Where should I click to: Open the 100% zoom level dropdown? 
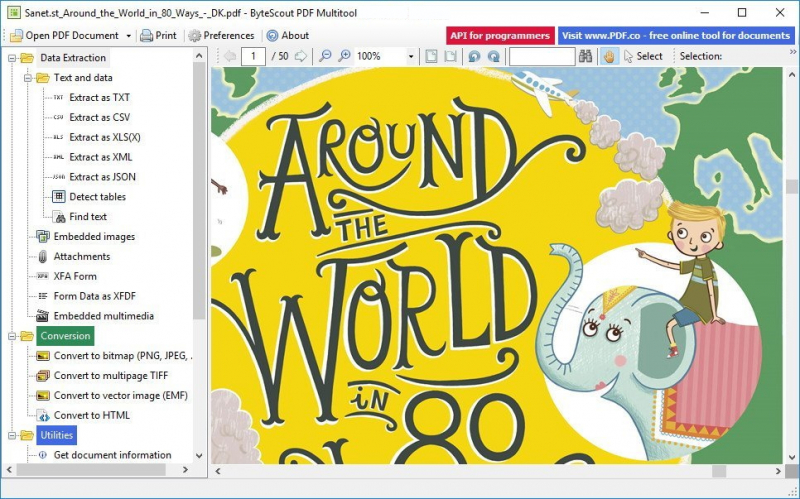[411, 57]
